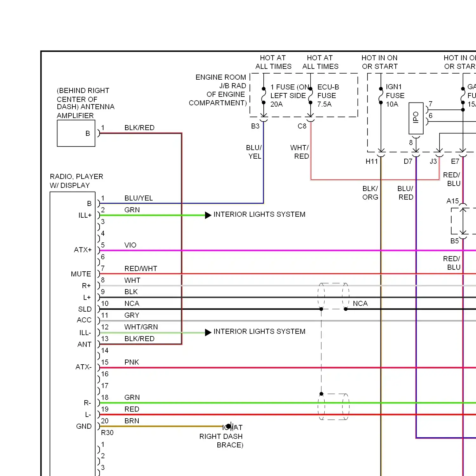Click the 'BLU/ RED' wire label

pyautogui.click(x=406, y=193)
